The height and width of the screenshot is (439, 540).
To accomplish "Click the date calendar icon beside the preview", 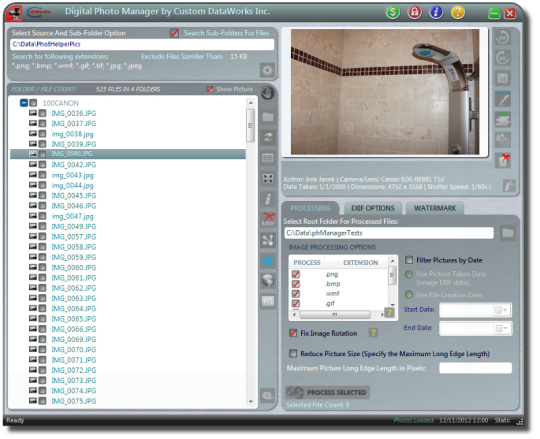I will 502,79.
